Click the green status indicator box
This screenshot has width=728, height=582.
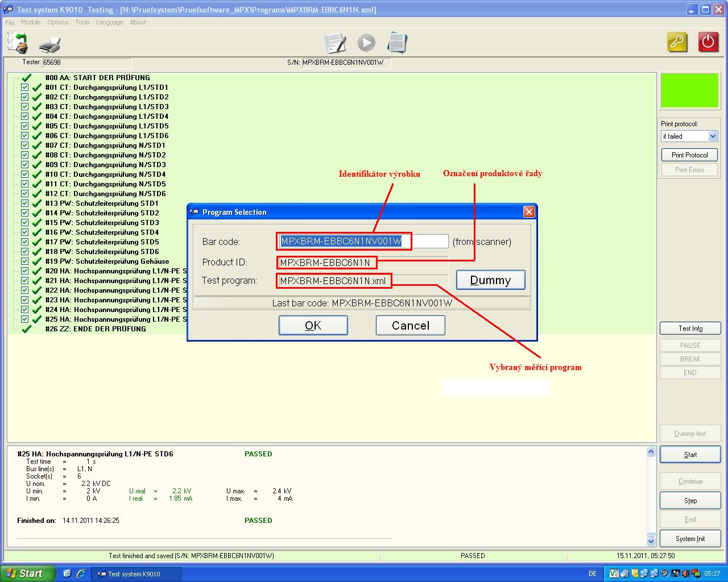tap(689, 90)
